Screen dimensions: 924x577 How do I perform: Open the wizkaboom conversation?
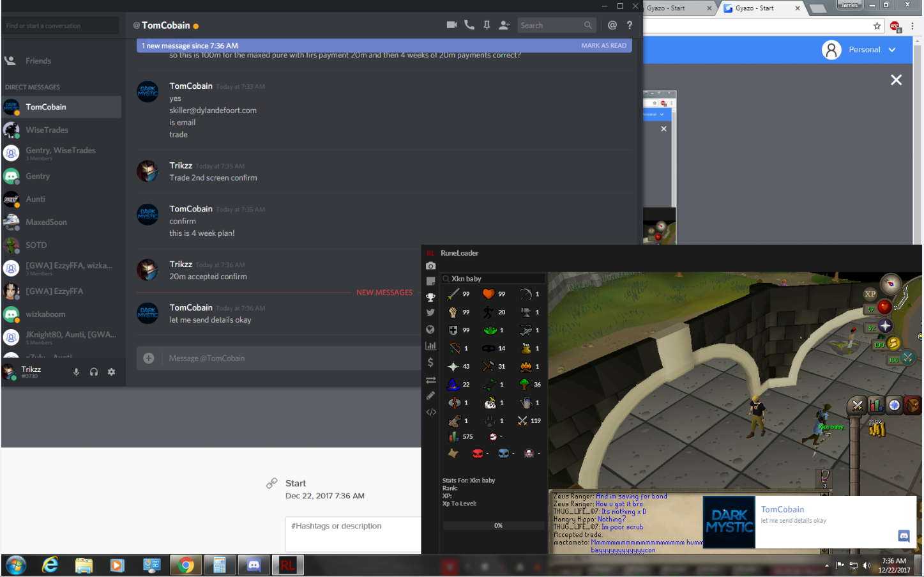pos(61,314)
